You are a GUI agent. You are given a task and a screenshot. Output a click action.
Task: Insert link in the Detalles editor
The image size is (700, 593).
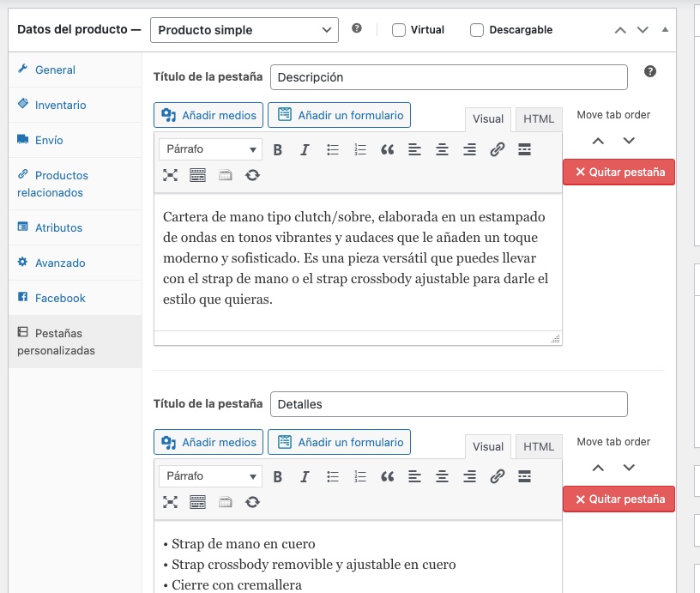[497, 477]
